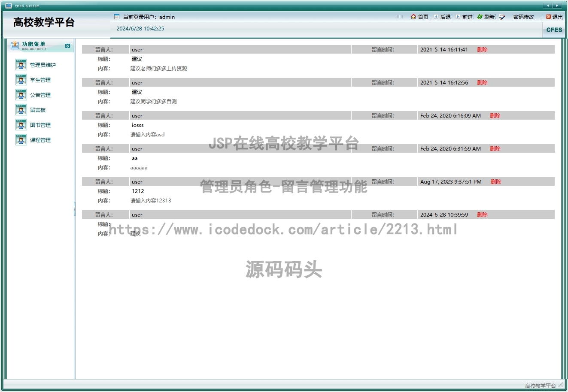Image resolution: width=568 pixels, height=392 pixels.
Task: Delete message dated Aug 17, 2023 9:37:51 PM
Action: click(496, 182)
